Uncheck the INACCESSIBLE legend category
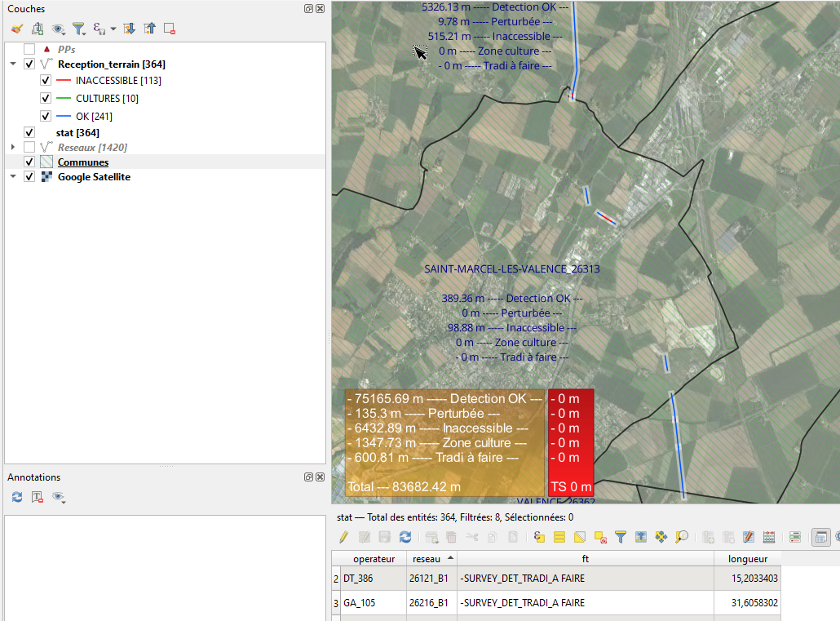 (46, 81)
